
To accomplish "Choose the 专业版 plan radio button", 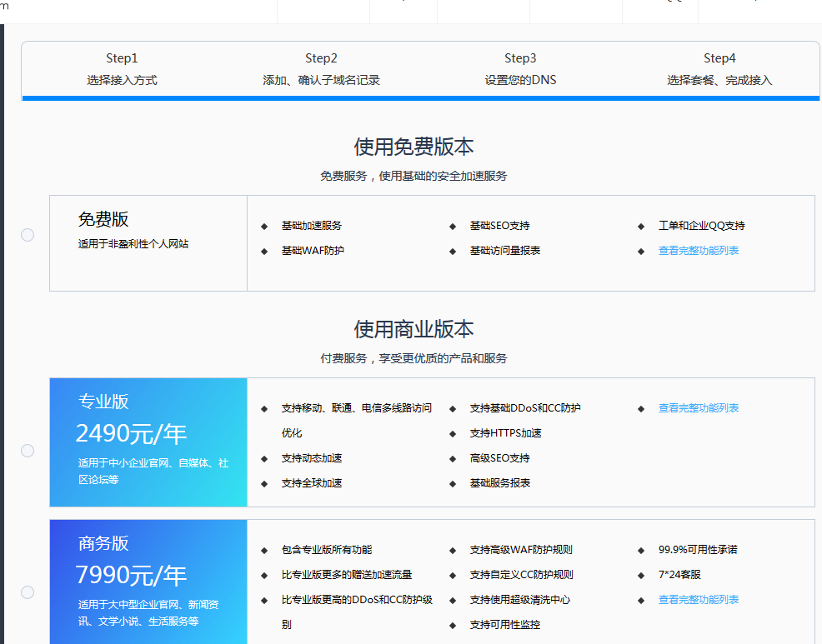I will point(28,451).
